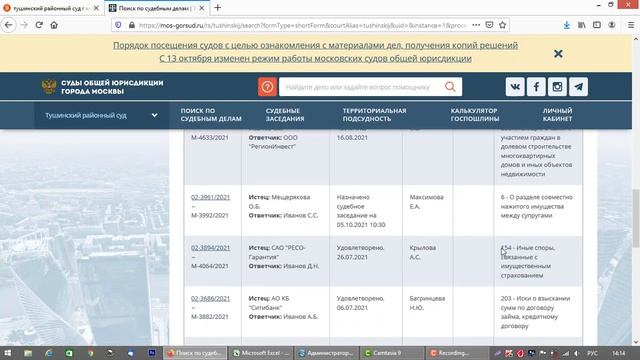Image resolution: width=640 pixels, height=360 pixels.
Task: Click judge name Багринцева Н.Ю.
Action: pyautogui.click(x=427, y=303)
